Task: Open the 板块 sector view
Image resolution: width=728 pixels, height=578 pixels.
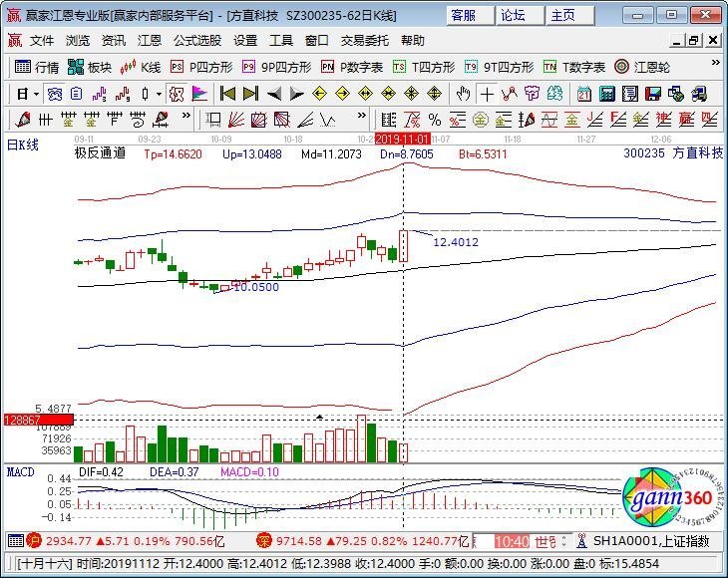Action: point(89,67)
